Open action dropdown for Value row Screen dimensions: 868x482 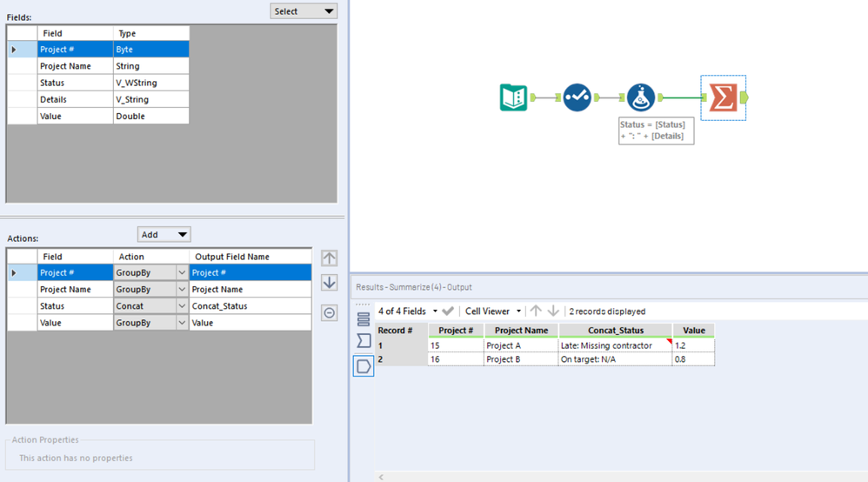182,323
